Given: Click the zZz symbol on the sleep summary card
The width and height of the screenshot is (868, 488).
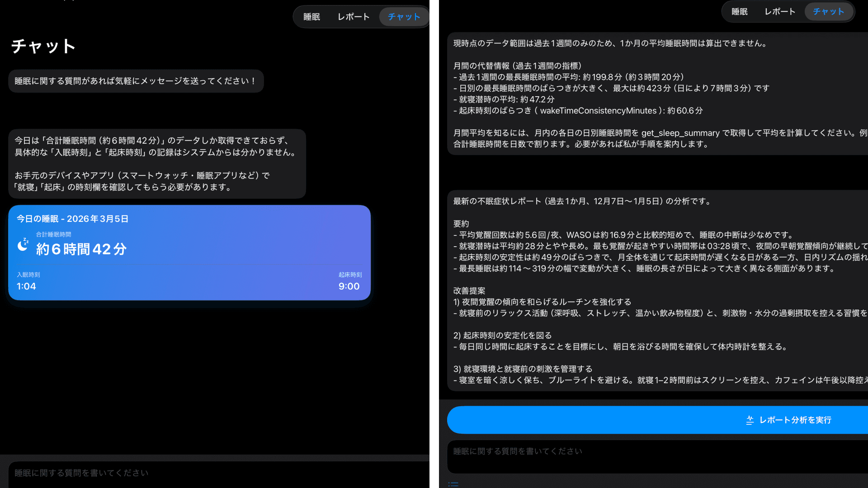Looking at the screenshot, I should pos(25,241).
